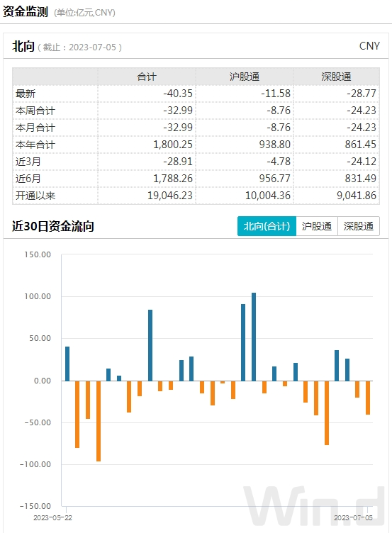Click the 合计 column header

pos(147,77)
